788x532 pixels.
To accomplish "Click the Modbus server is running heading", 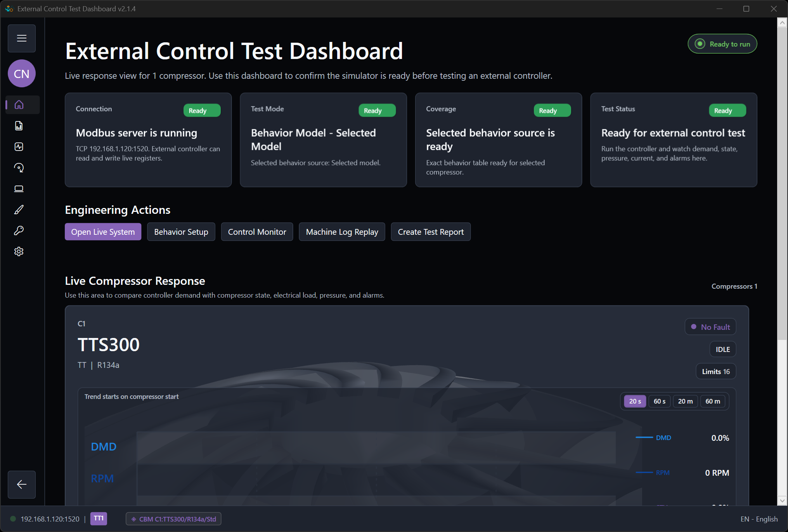I will [x=137, y=133].
